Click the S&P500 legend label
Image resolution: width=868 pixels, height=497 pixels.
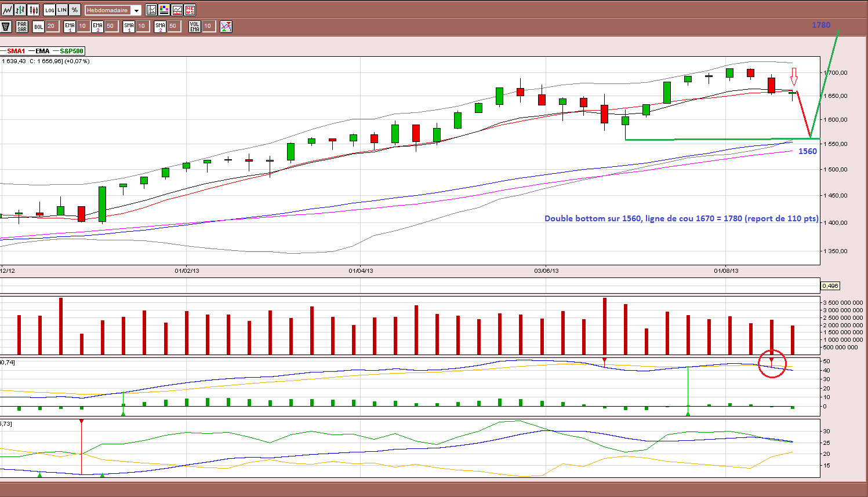point(72,51)
